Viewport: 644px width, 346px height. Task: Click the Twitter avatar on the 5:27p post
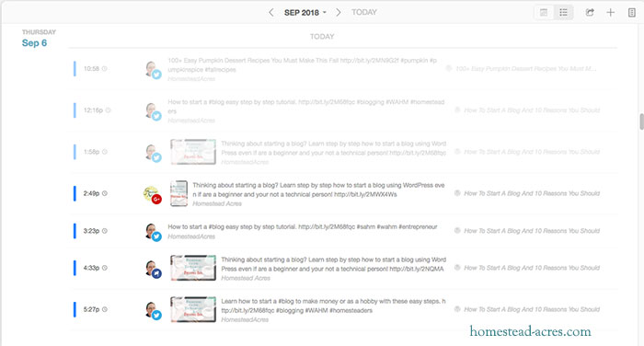pyautogui.click(x=153, y=310)
